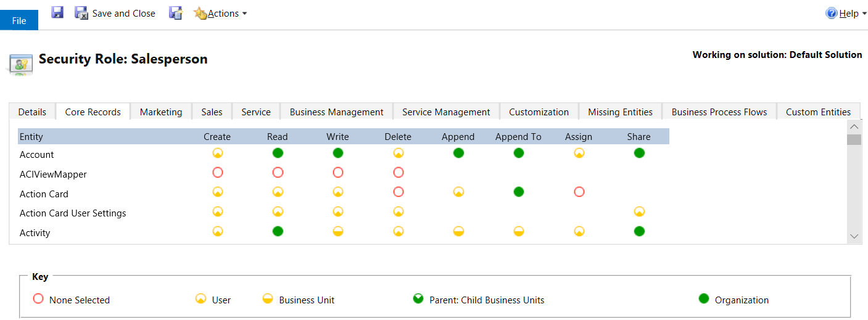
Task: Click the None Selected key icon
Action: pyautogui.click(x=38, y=300)
